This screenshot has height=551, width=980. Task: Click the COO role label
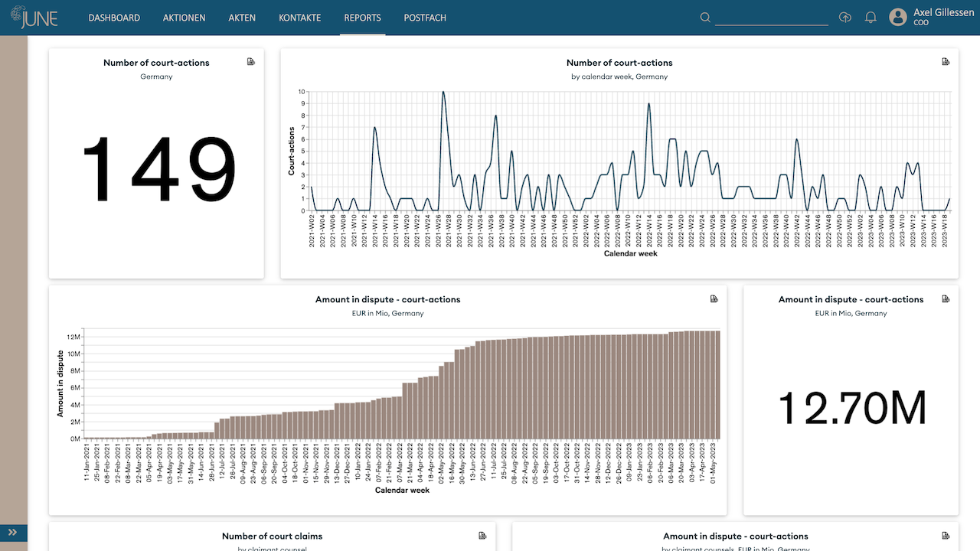[921, 23]
